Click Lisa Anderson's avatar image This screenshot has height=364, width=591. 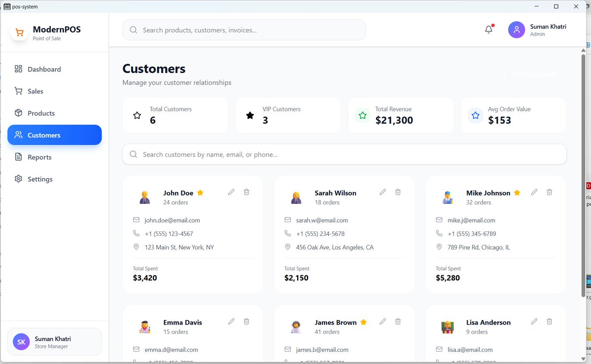[448, 327]
